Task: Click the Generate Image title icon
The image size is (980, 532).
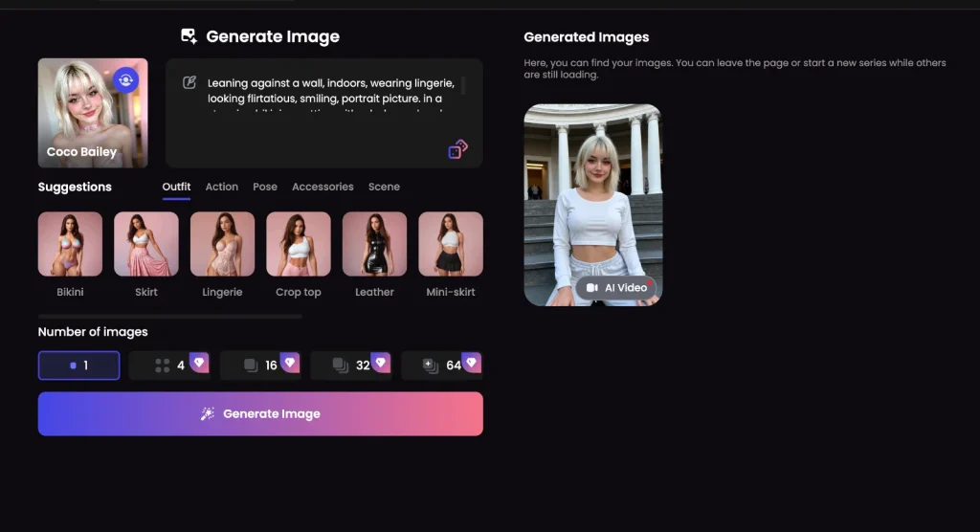Action: [189, 36]
